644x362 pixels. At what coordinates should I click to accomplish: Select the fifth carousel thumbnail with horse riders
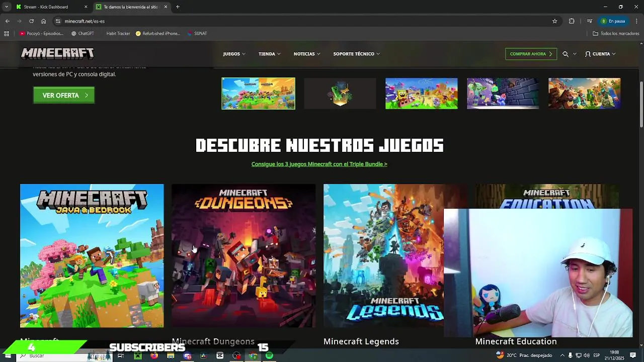pyautogui.click(x=585, y=94)
